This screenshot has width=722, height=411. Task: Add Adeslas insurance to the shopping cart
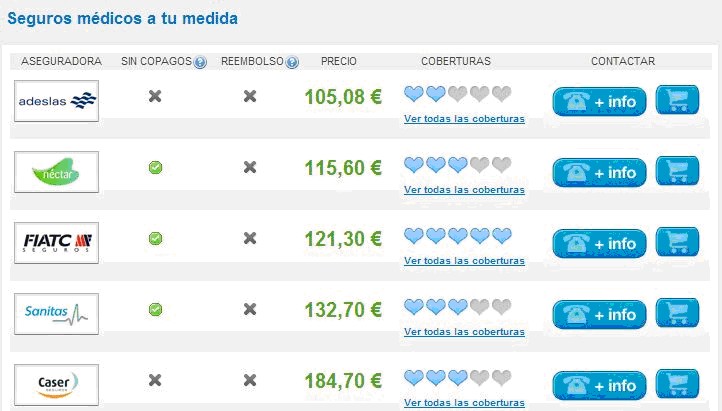pos(677,101)
